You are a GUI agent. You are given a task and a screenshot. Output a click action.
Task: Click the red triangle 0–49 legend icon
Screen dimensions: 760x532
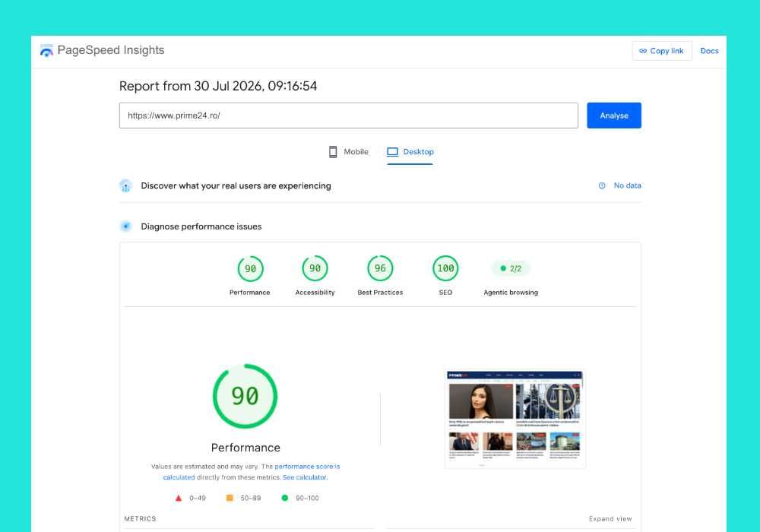179,498
